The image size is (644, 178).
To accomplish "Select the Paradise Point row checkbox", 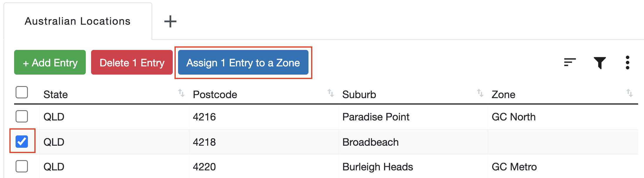I will point(22,117).
